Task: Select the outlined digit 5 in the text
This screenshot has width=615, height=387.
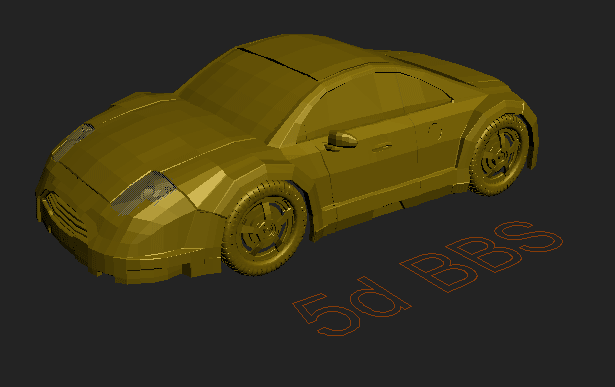Action: 326,315
